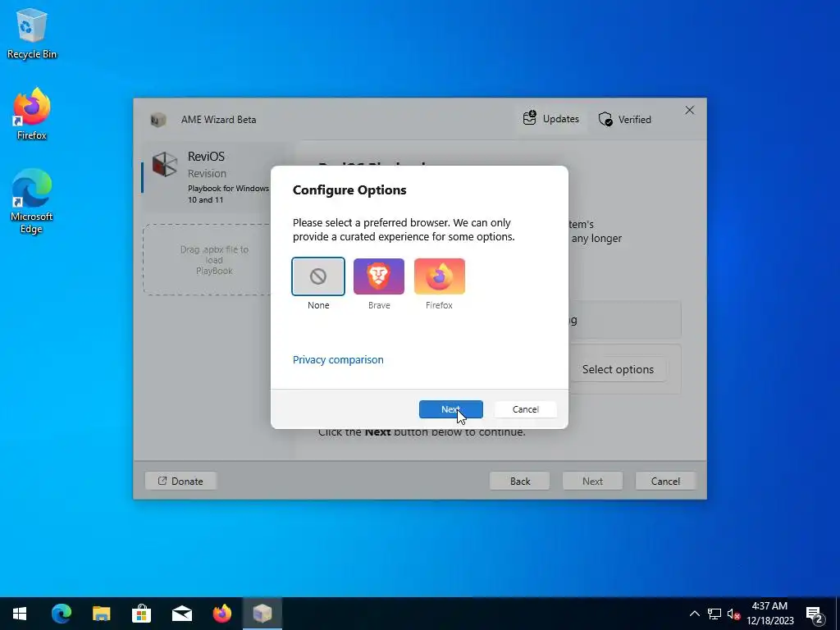Screen dimensions: 840x630
Task: Click Back in AME Wizard footer
Action: point(519,481)
